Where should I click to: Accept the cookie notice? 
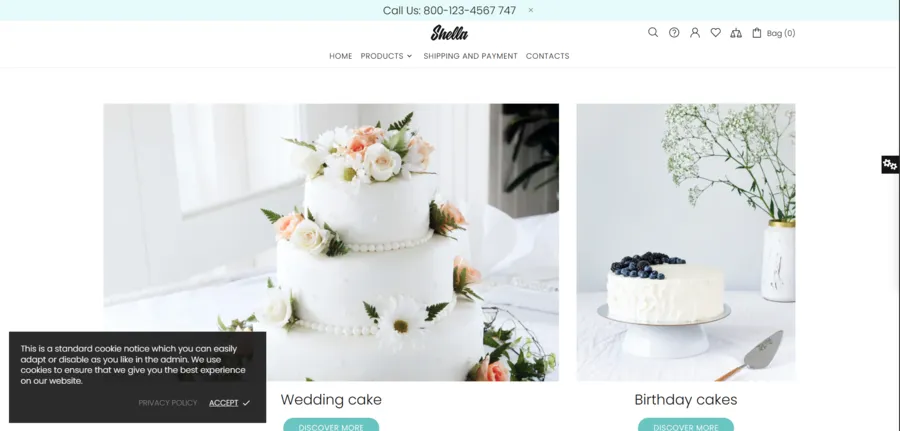pos(230,403)
